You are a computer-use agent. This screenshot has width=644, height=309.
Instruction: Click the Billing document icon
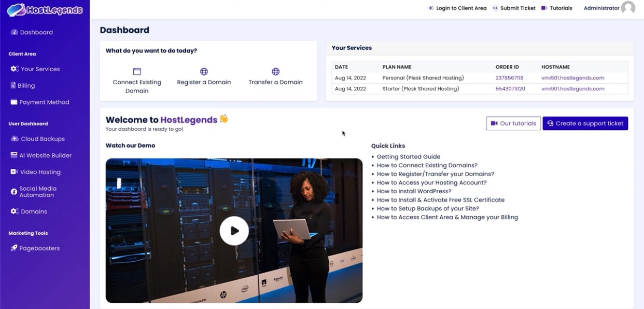click(x=13, y=85)
